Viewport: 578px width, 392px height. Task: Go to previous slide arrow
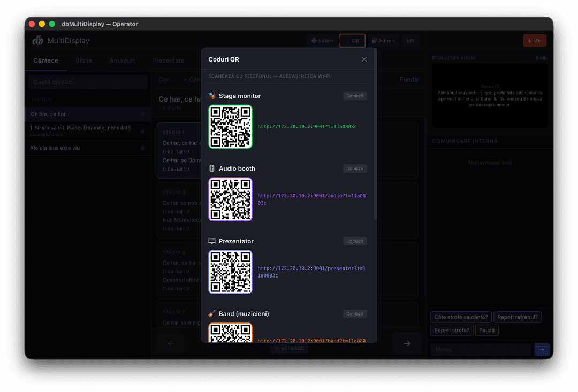(x=171, y=343)
